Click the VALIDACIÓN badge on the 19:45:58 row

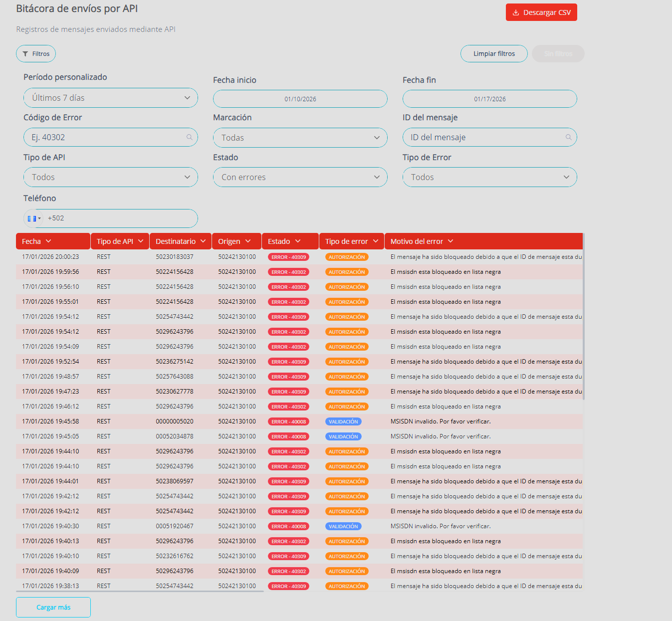pos(343,421)
